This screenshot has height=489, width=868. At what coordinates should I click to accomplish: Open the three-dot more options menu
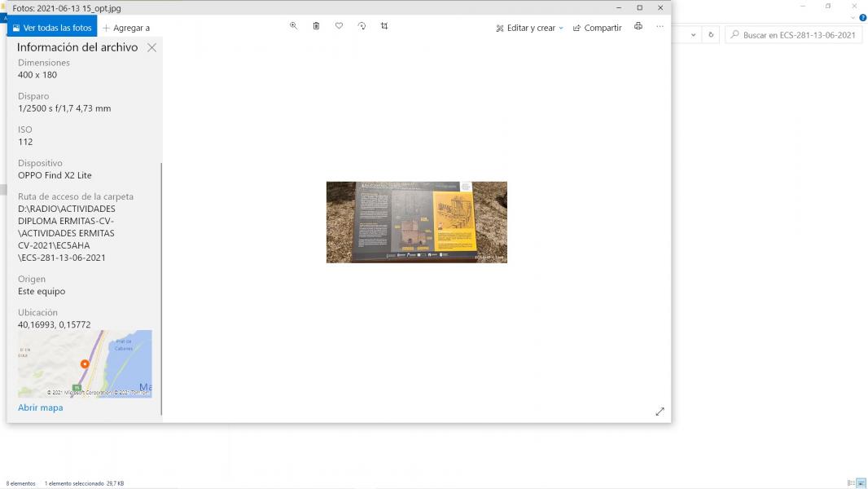coord(660,26)
